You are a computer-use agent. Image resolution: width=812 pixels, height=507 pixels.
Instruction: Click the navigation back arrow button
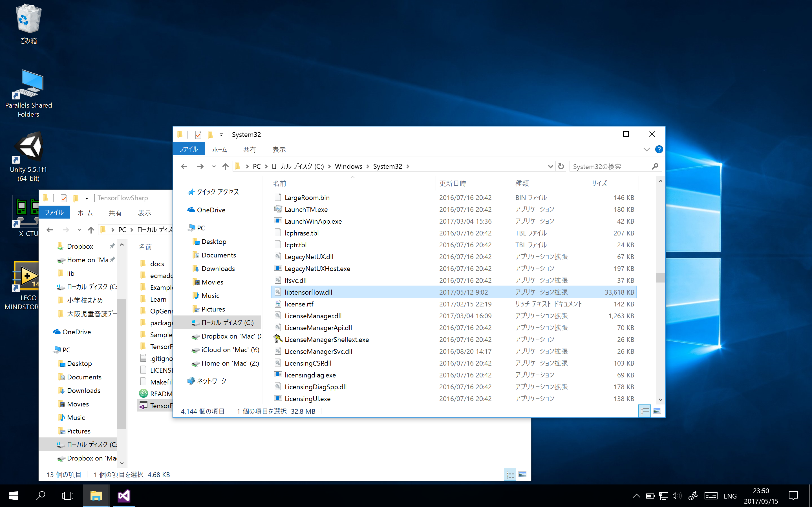(184, 166)
